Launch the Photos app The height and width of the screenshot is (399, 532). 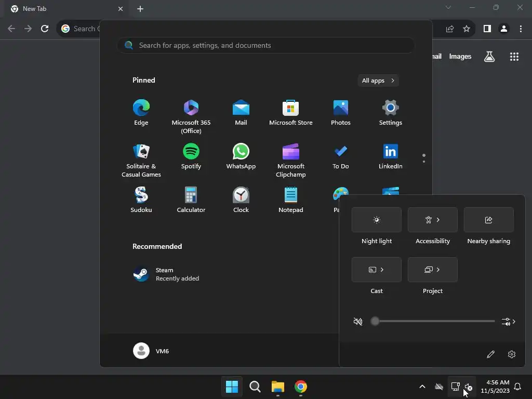coord(341,113)
